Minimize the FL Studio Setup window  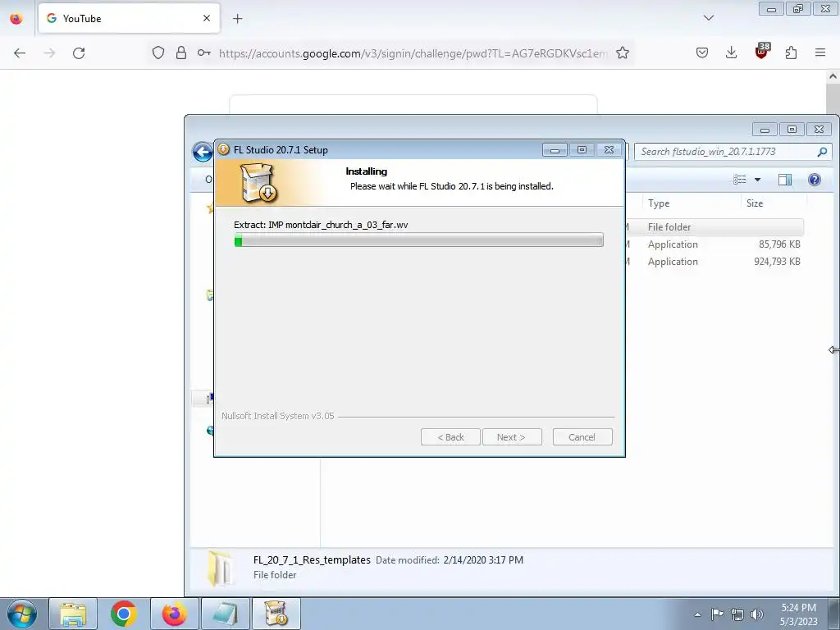tap(555, 150)
